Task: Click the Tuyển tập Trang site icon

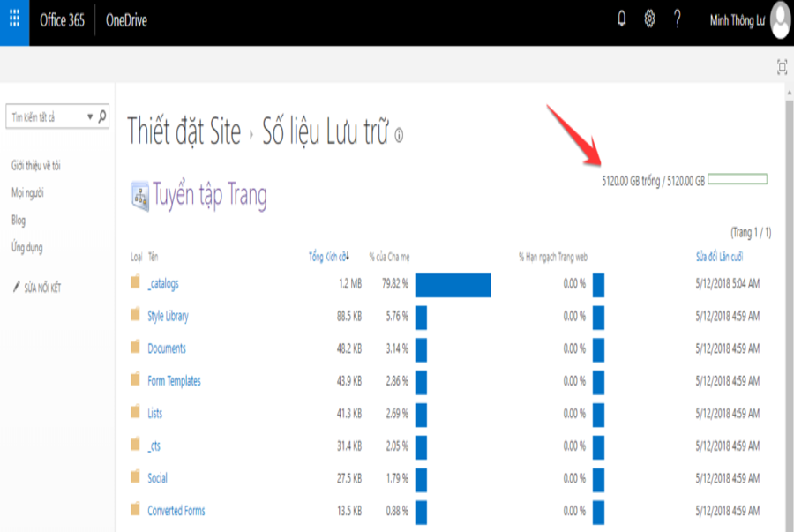Action: [x=139, y=196]
